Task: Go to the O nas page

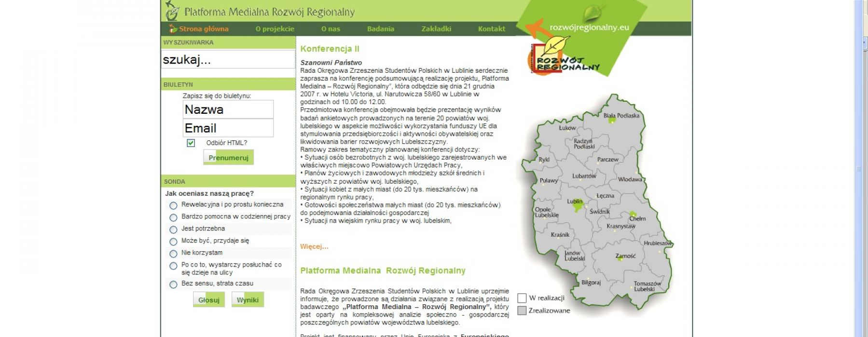Action: pyautogui.click(x=331, y=29)
